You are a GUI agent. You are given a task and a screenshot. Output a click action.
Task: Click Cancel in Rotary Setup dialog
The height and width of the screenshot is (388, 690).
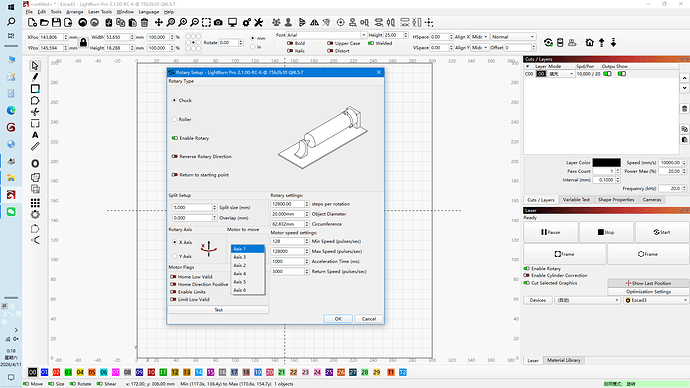tap(369, 319)
